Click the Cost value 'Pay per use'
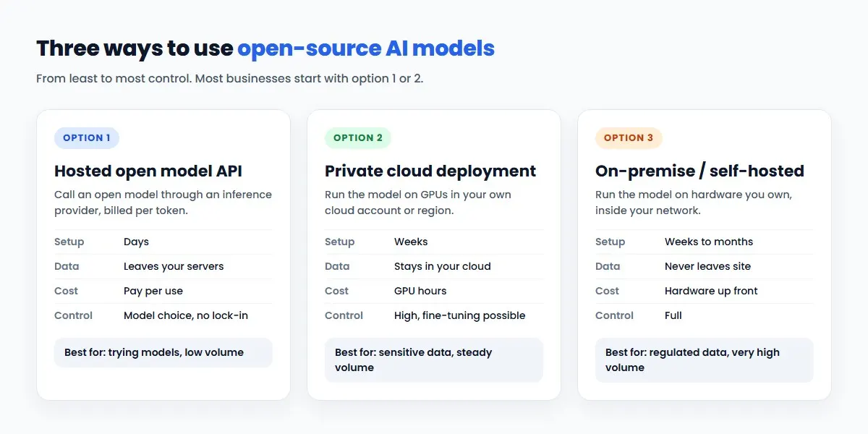Image resolution: width=868 pixels, height=434 pixels. [153, 291]
